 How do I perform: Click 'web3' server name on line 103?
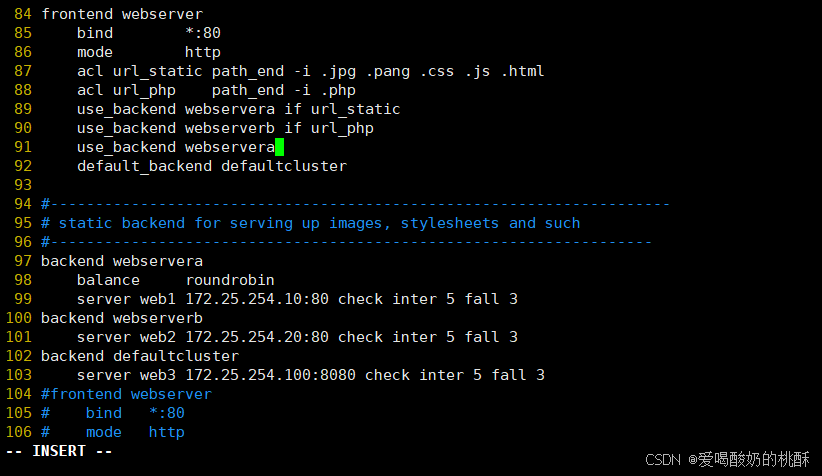tap(158, 375)
